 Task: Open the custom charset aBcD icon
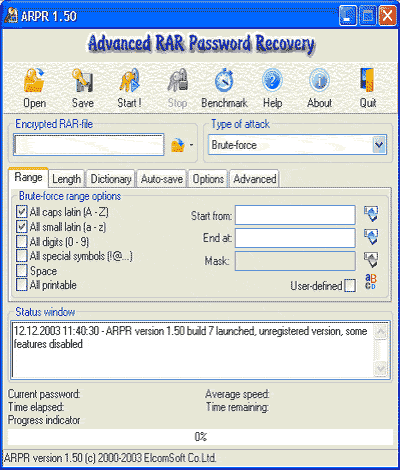[371, 282]
